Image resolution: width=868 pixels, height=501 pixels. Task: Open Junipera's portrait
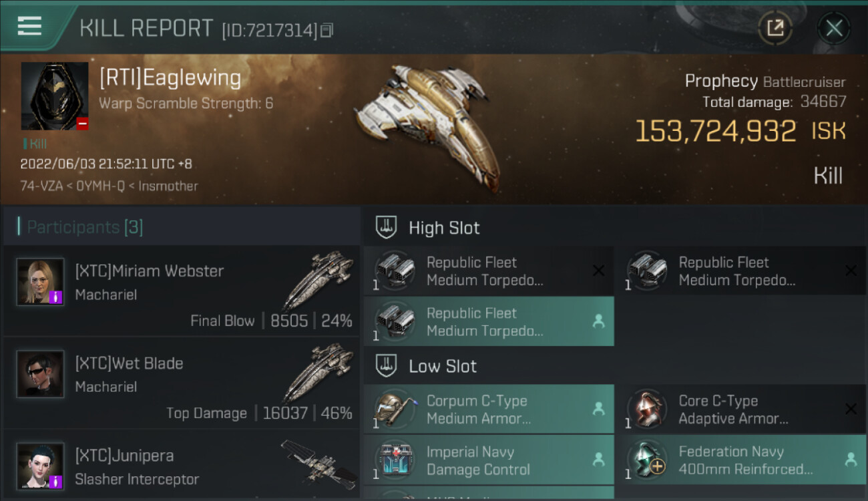coord(41,466)
